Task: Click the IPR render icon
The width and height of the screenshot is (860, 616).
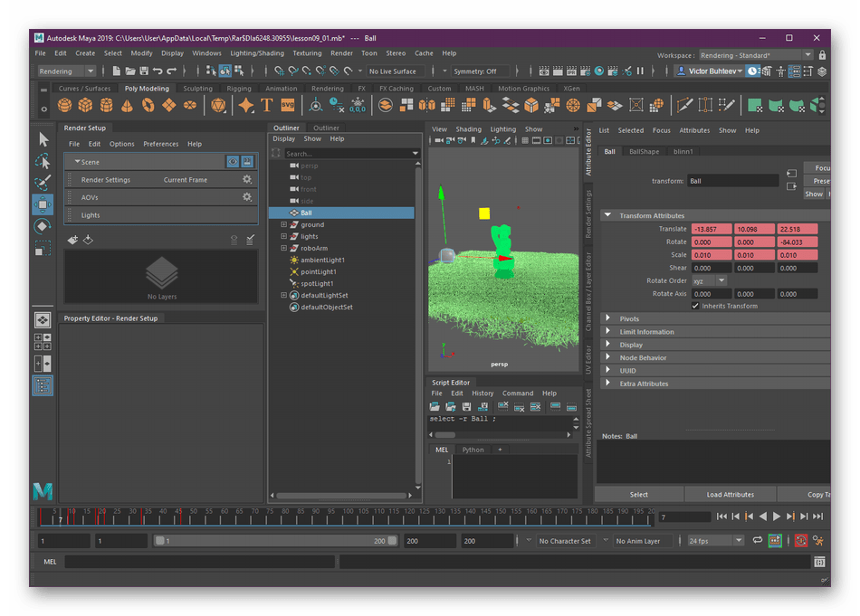Action: (x=571, y=71)
